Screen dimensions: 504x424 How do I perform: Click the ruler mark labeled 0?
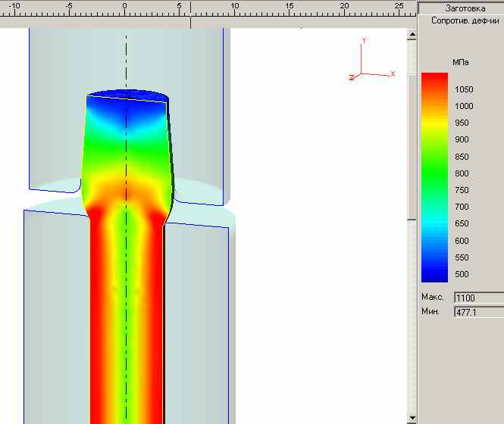click(125, 6)
